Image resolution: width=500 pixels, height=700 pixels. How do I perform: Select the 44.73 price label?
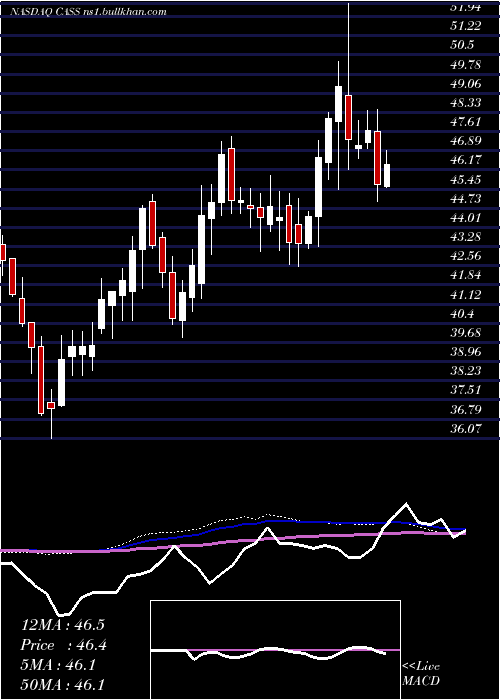pyautogui.click(x=465, y=199)
